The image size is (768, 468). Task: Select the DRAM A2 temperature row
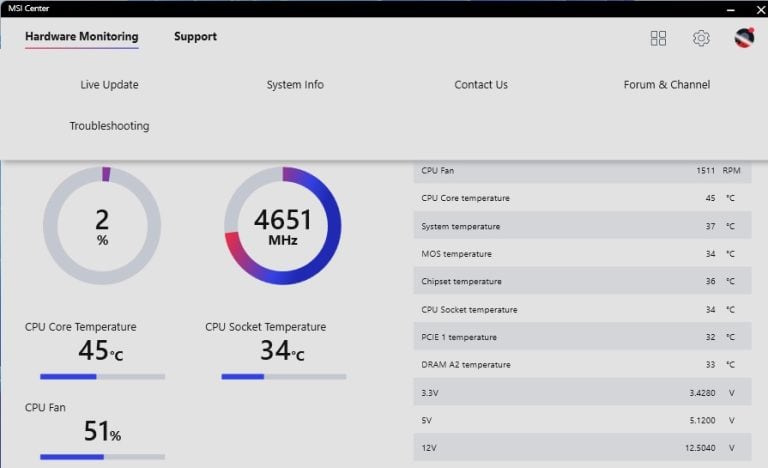(582, 365)
